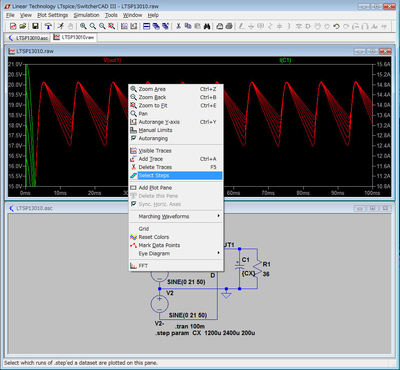Switch to the LTSP13010.asc tab
Screen dimensions: 400x370
tap(28, 38)
